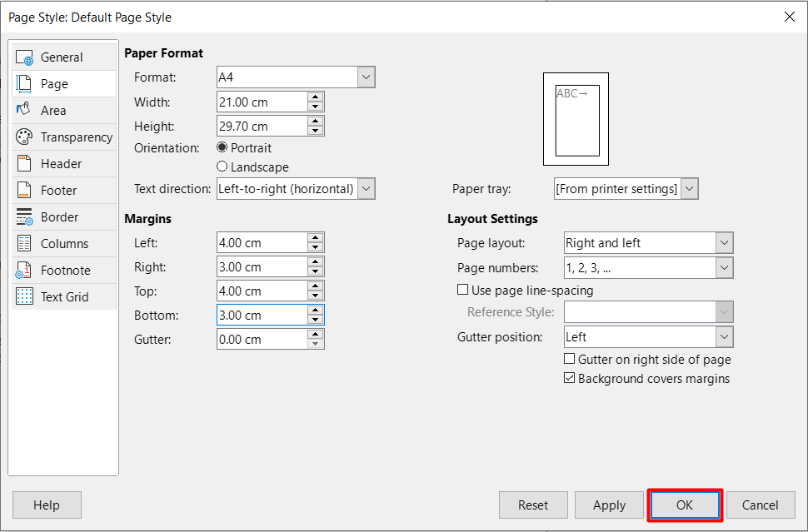Open the Border settings icon
The image size is (808, 532).
coord(25,217)
